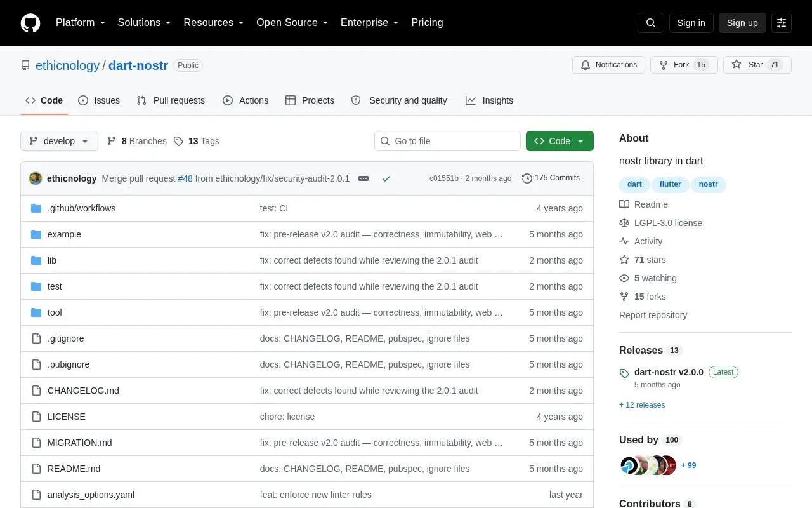Click the lib folder icon

click(x=36, y=260)
